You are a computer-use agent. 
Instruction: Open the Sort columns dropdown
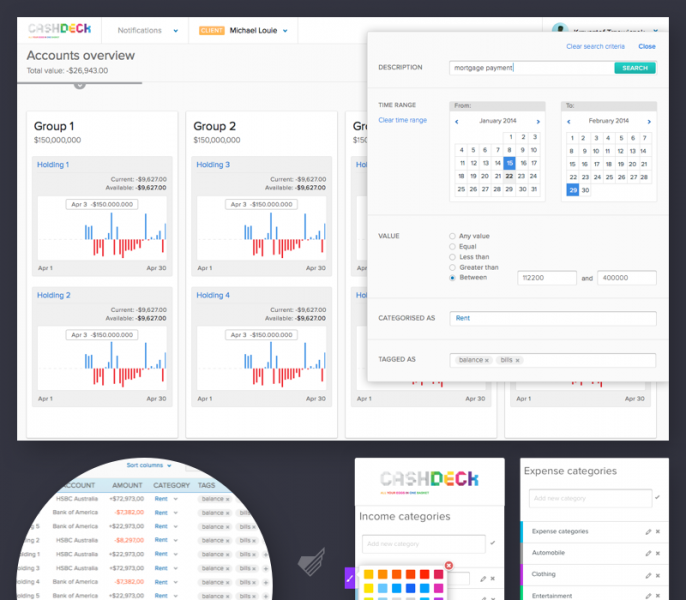click(149, 465)
